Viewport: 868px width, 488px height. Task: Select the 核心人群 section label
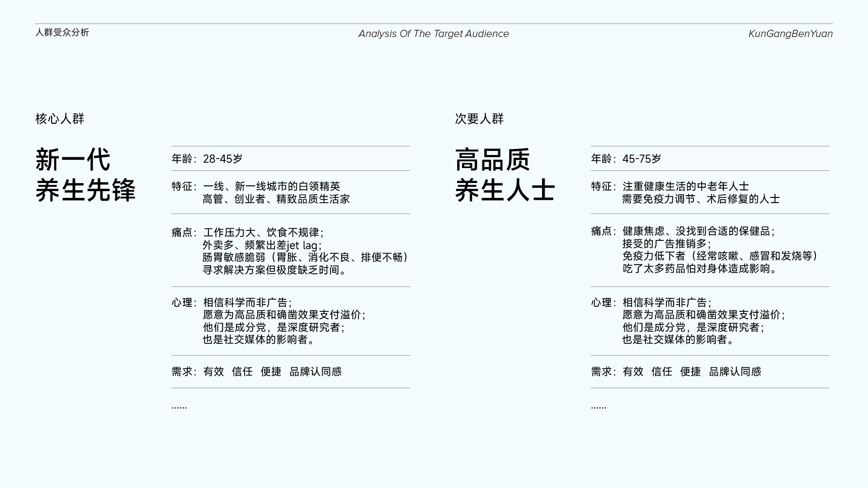[60, 119]
